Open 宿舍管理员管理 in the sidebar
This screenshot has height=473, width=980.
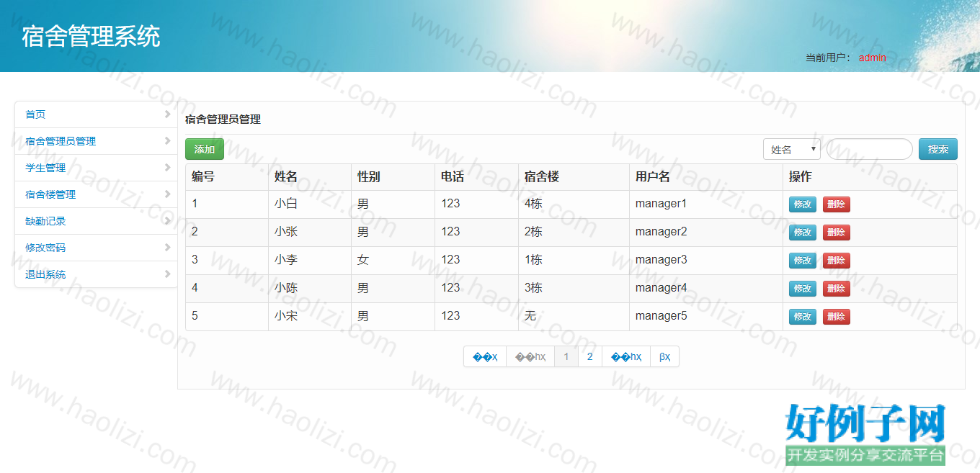[x=96, y=141]
